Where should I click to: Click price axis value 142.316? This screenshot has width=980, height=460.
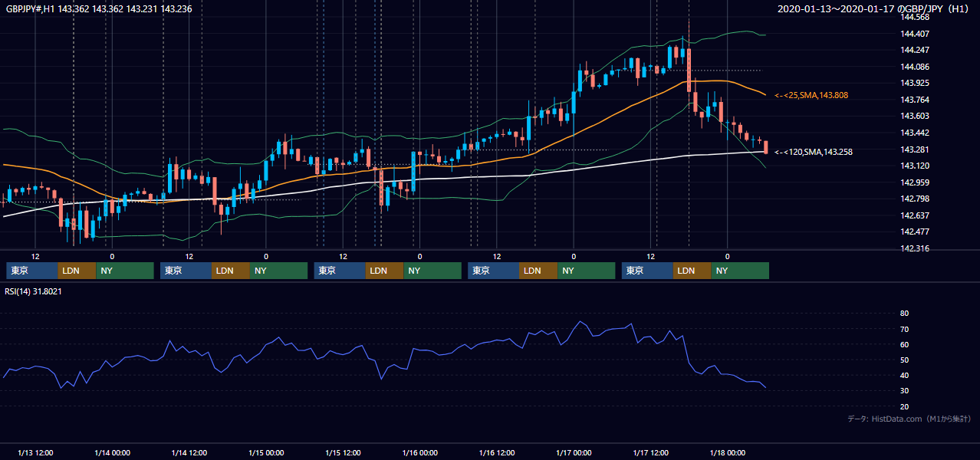coord(915,248)
